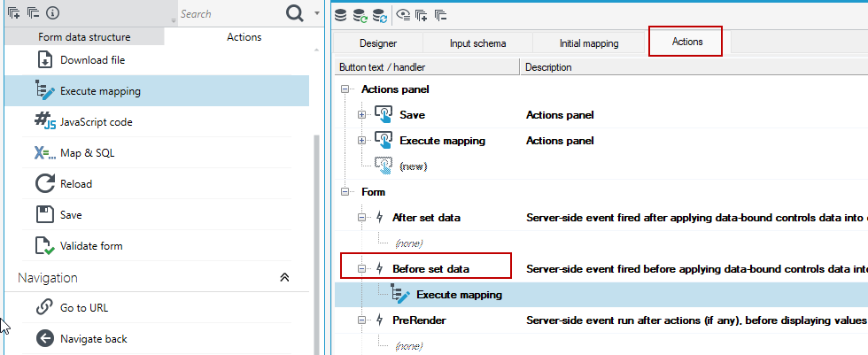Screen dimensions: 868x355
Task: Collapse all nodes in the right toolbar
Action: 441,15
